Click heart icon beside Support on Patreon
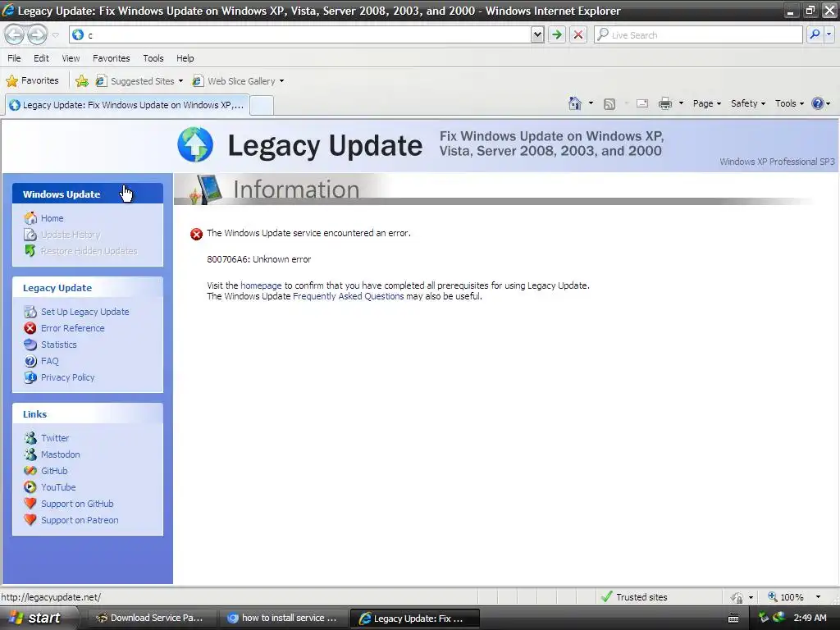 [x=30, y=520]
